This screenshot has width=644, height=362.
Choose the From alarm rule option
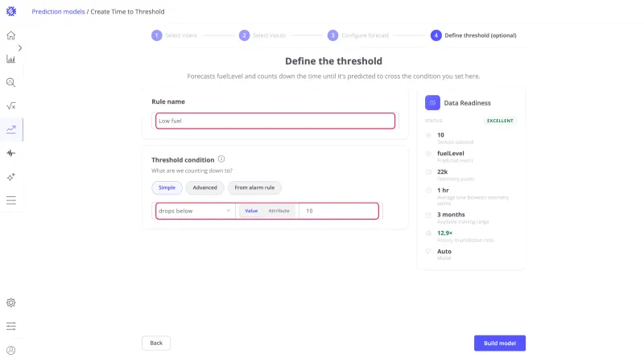(254, 187)
